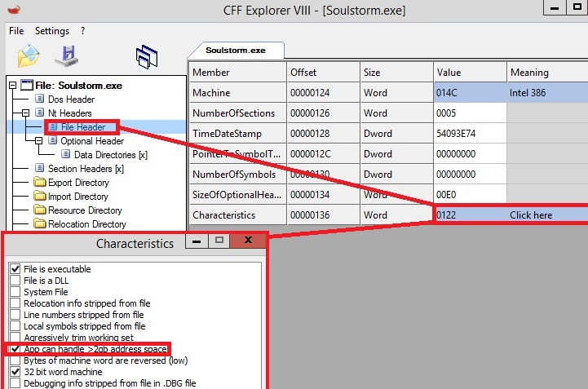Click the File Header page icon

click(x=53, y=126)
